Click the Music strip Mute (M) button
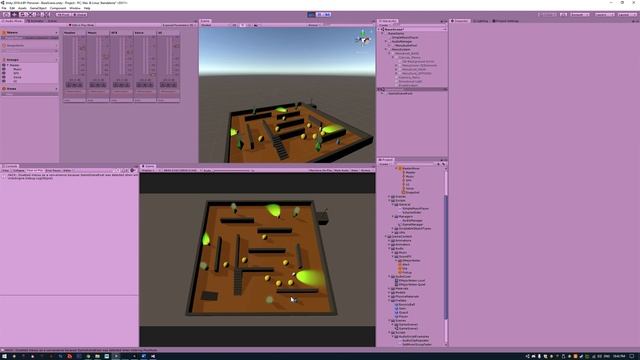This screenshot has height=360, width=640. point(98,85)
